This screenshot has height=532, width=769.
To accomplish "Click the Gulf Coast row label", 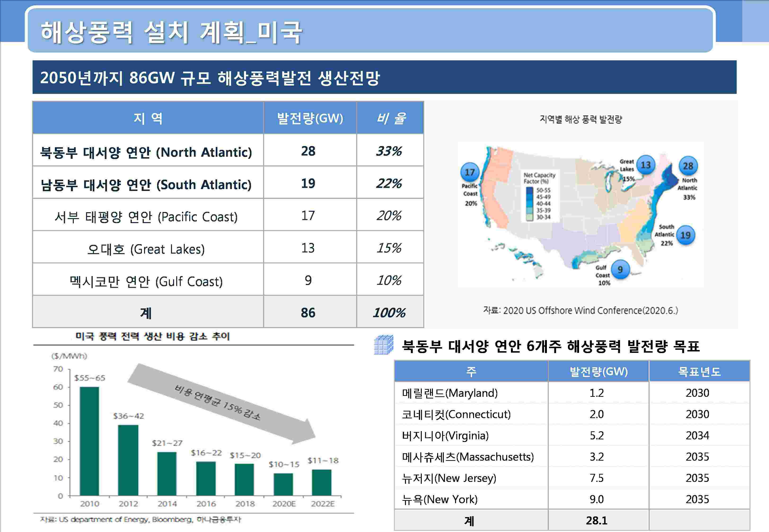I will [x=146, y=281].
